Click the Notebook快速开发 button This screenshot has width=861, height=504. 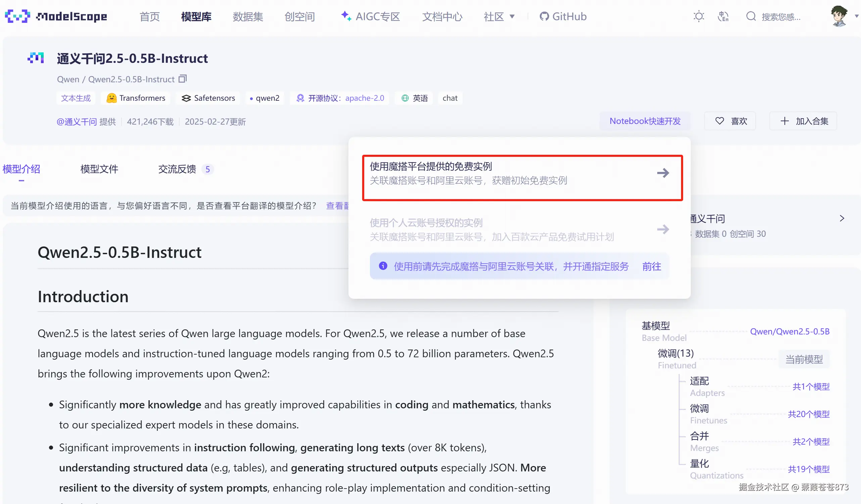pos(645,121)
